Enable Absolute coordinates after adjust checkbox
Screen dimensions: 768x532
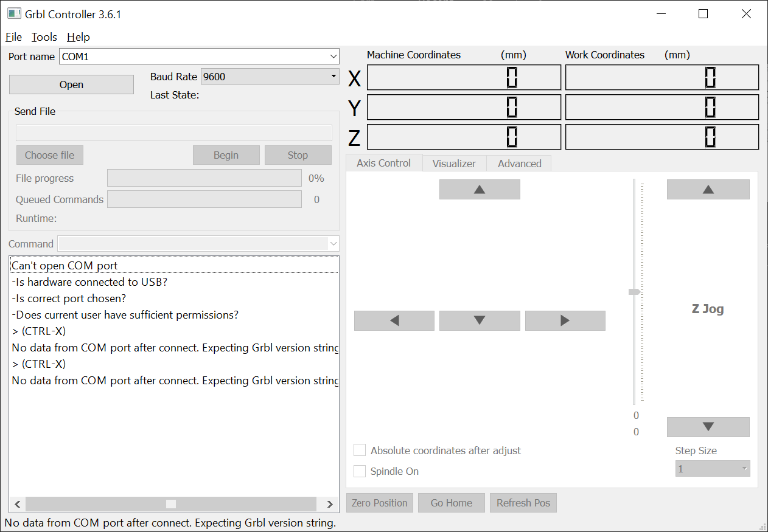point(360,451)
